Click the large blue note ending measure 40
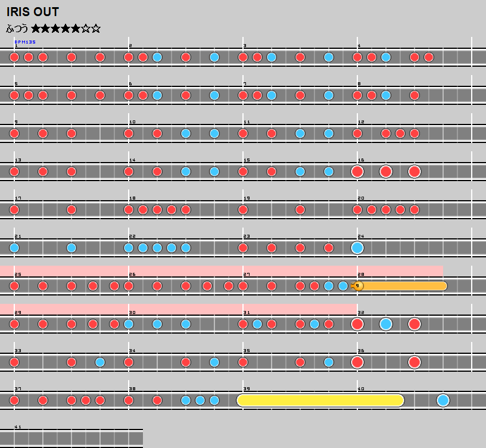The image size is (486, 448). click(x=443, y=400)
